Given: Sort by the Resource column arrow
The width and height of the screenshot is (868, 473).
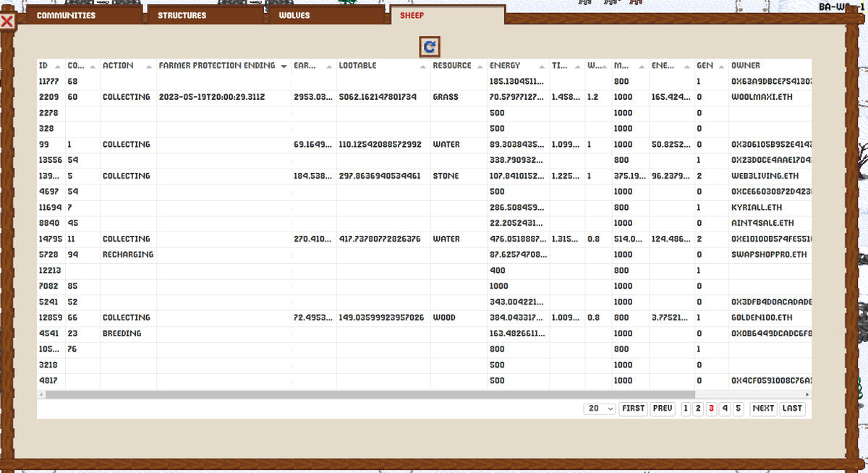Looking at the screenshot, I should tap(479, 67).
